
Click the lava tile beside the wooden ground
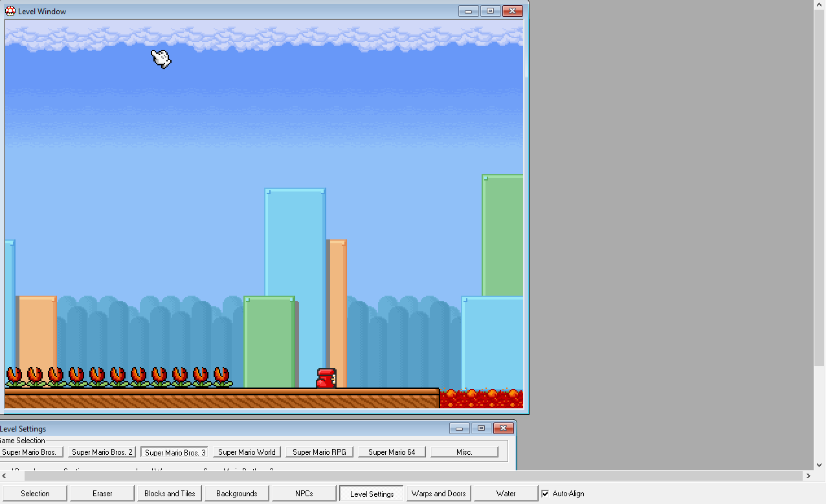point(481,399)
